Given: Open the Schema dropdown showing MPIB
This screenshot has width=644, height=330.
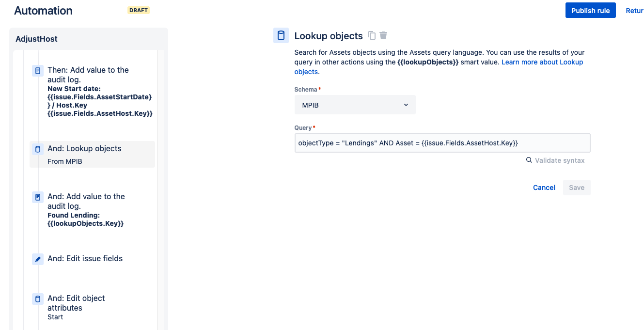Looking at the screenshot, I should click(355, 105).
